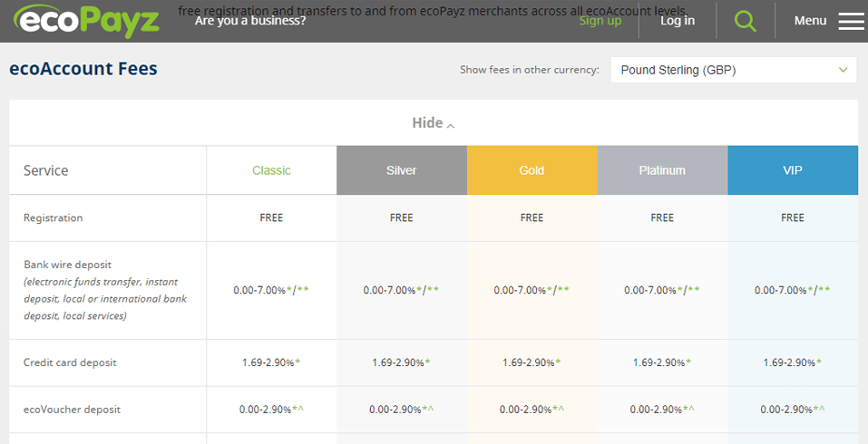
Task: Click the Log in link
Action: tap(678, 21)
